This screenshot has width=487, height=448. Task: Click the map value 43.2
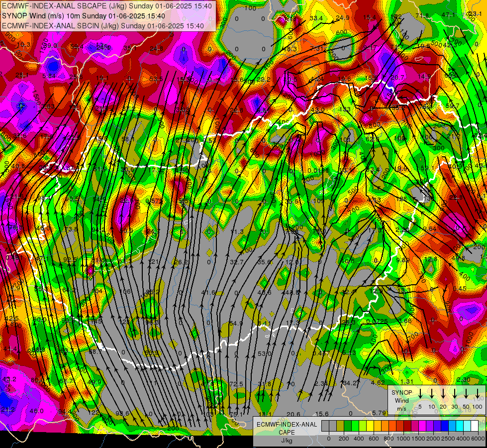9,379
